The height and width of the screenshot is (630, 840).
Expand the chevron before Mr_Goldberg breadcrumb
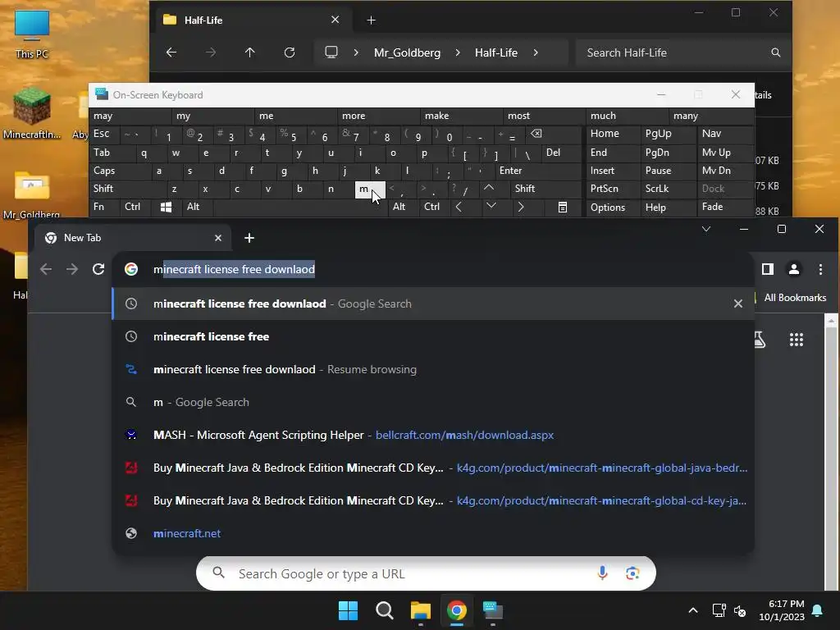point(356,52)
